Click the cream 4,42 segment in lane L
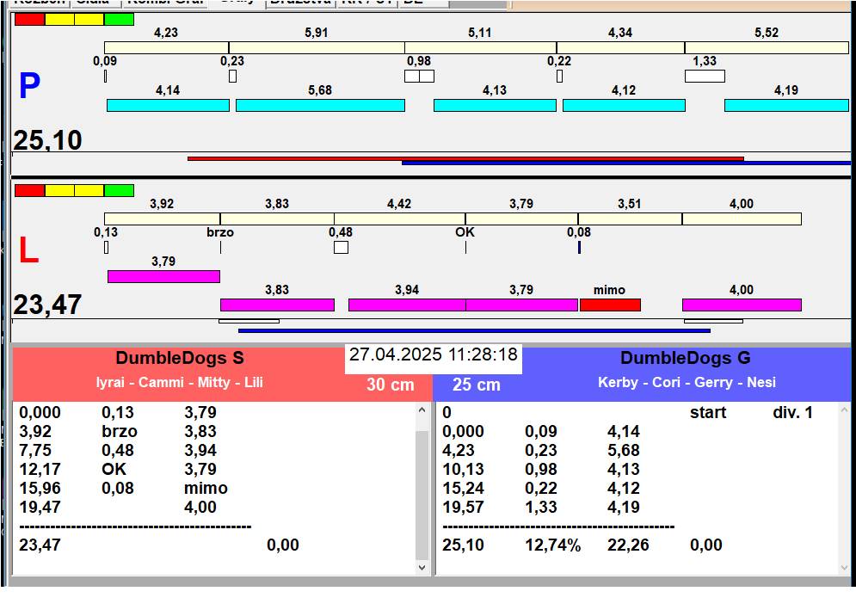 (x=400, y=219)
